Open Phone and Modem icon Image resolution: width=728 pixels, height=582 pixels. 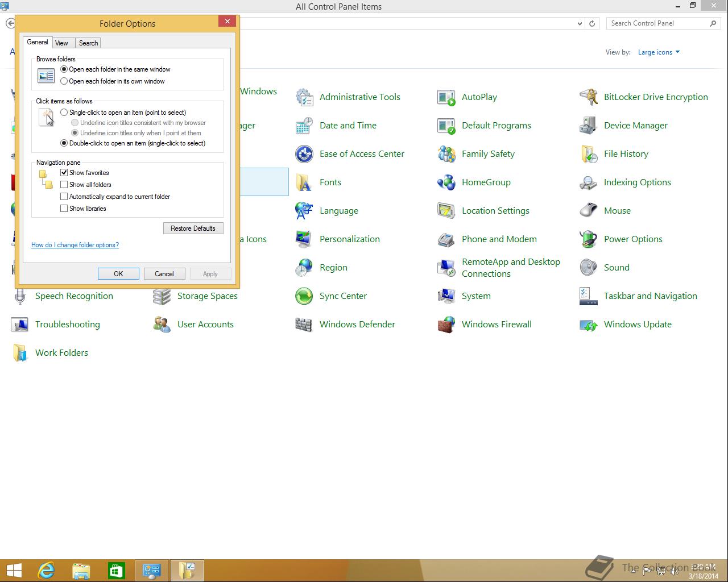point(446,239)
